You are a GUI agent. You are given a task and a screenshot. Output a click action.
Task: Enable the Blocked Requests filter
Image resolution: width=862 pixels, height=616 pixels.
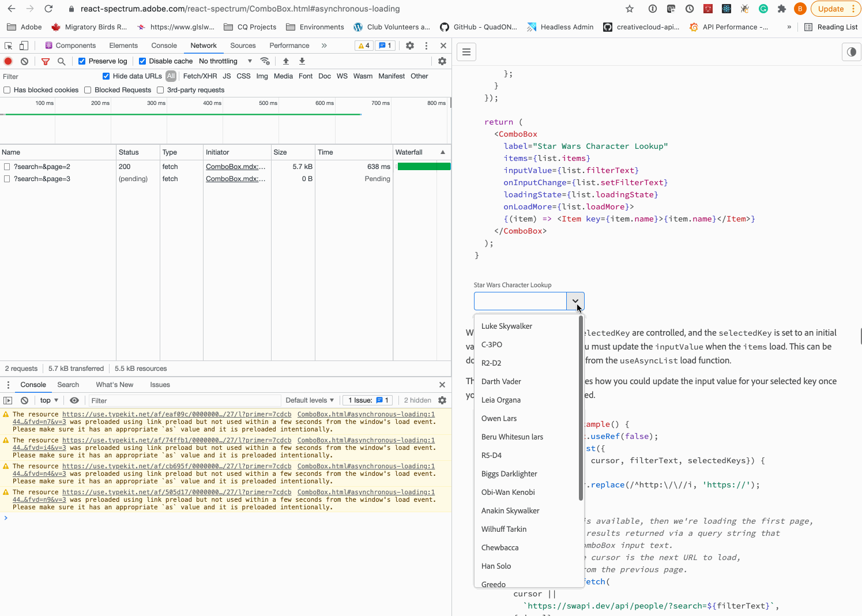(87, 89)
